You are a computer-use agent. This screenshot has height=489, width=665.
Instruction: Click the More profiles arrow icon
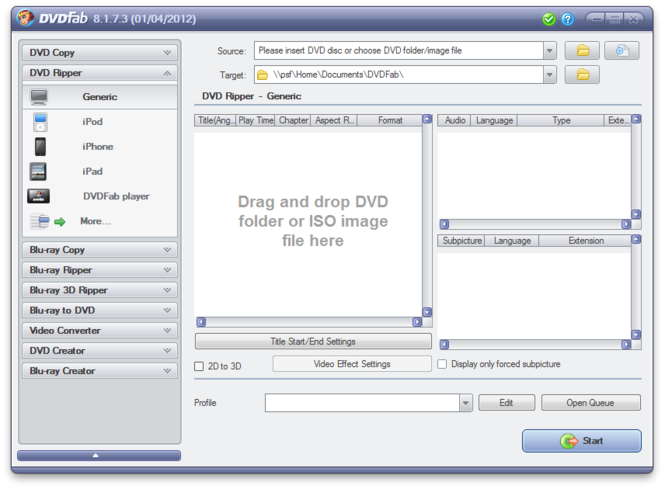point(60,222)
